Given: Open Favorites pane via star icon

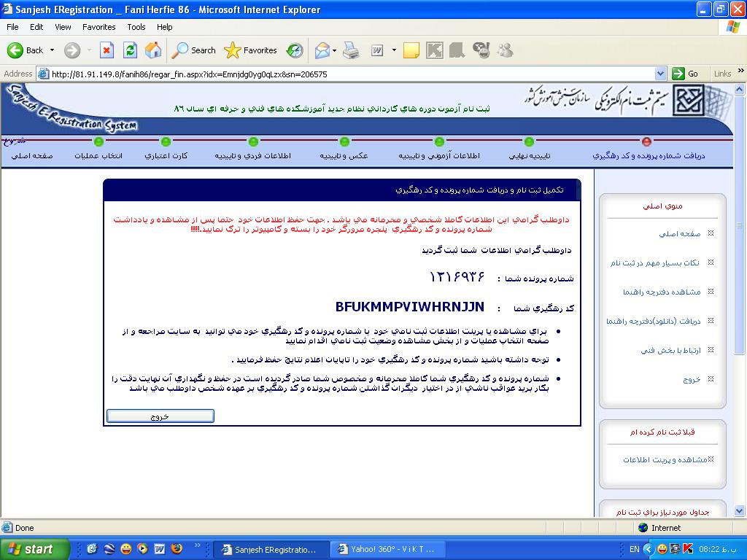Looking at the screenshot, I should coord(251,50).
